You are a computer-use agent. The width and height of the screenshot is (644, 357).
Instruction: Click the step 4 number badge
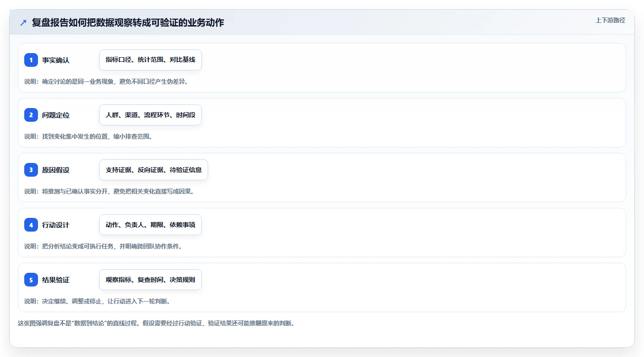pos(31,225)
